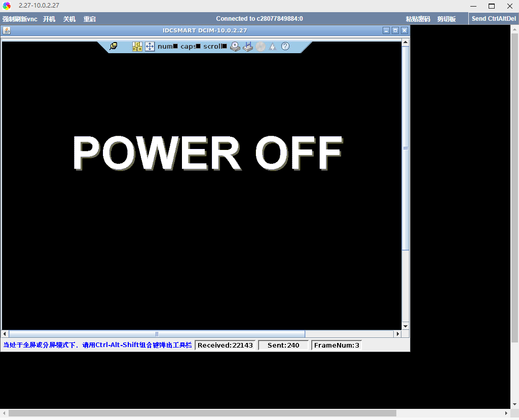
Task: Open the floppy drive virtual media icon
Action: (247, 47)
